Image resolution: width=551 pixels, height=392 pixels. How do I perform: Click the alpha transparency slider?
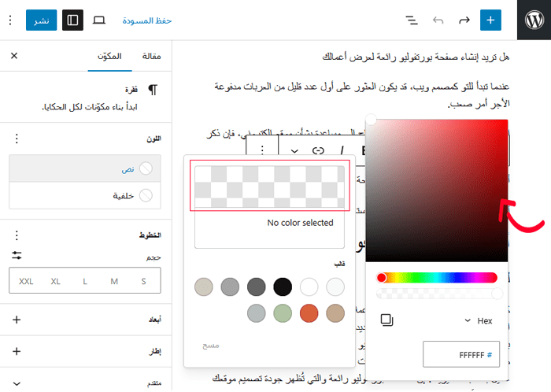439,294
